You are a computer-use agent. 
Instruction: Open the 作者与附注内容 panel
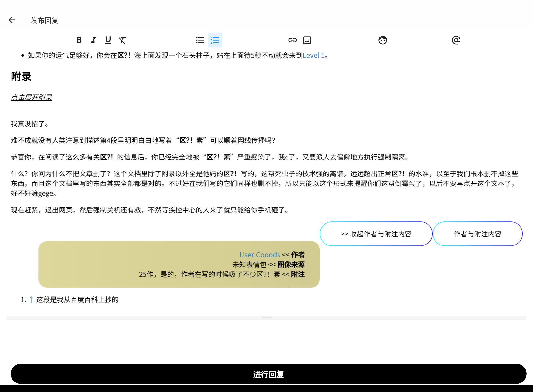coord(477,234)
